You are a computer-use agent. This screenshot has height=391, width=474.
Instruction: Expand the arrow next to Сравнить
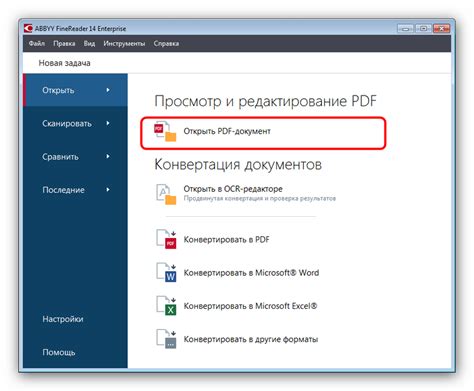pos(108,156)
